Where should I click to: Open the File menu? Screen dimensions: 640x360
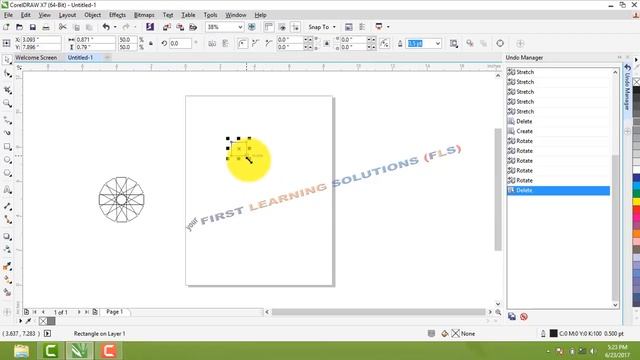(8, 15)
